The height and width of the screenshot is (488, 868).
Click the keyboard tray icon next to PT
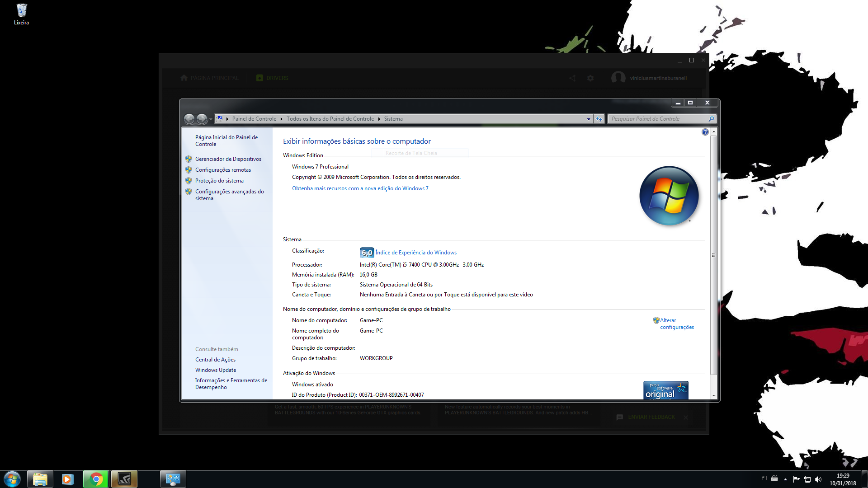click(774, 478)
